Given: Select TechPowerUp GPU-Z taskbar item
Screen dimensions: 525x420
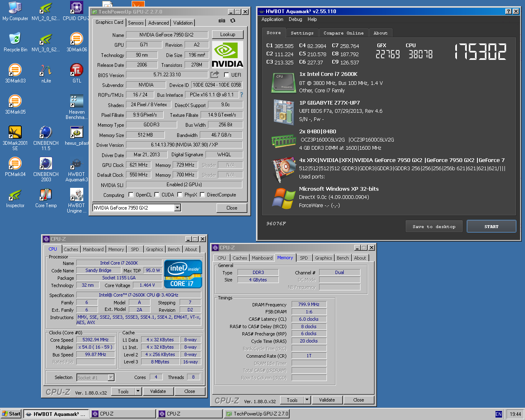Looking at the screenshot, I should pos(257,414).
